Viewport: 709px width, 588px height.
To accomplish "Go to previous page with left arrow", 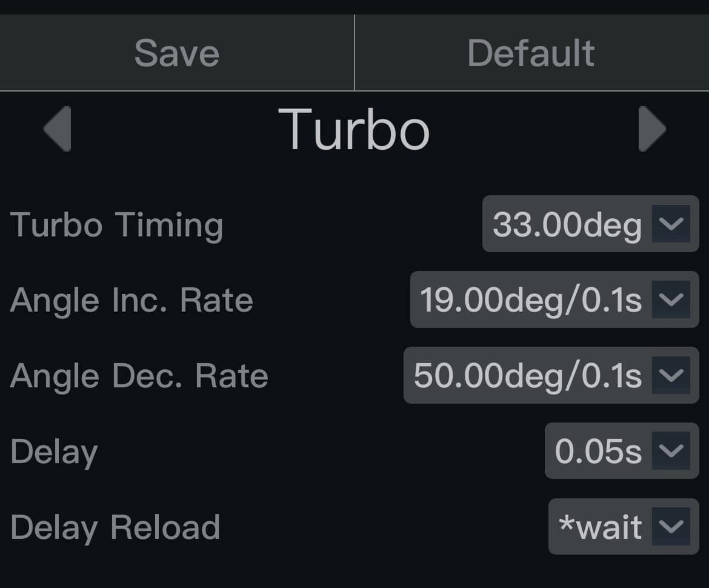I will [x=58, y=129].
